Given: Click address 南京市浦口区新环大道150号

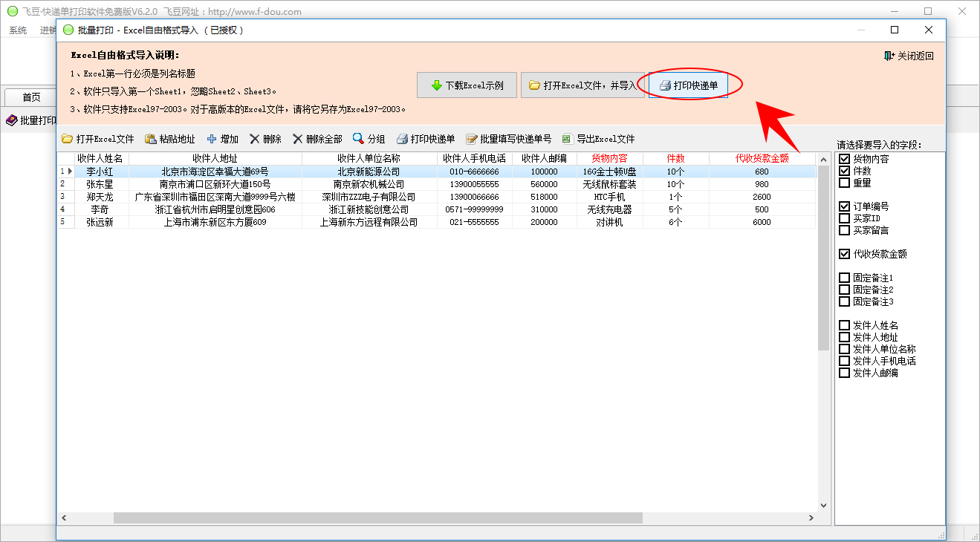Looking at the screenshot, I should point(215,184).
